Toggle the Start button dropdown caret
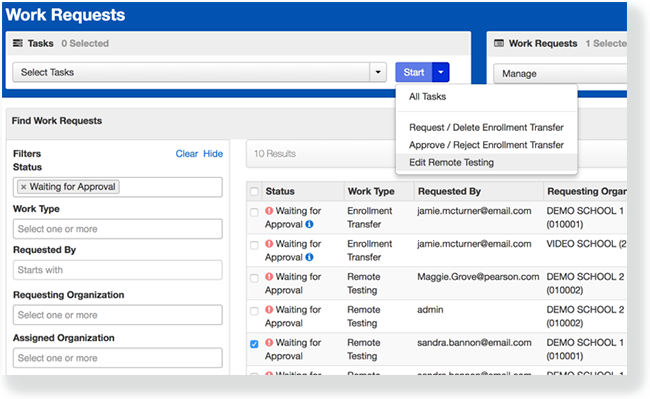 click(x=441, y=72)
